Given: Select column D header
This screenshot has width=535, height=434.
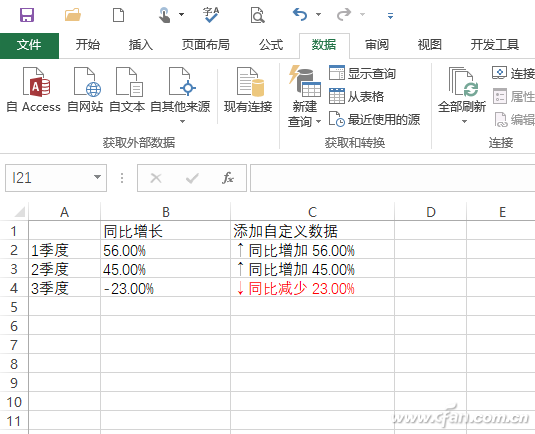Looking at the screenshot, I should pos(431,212).
